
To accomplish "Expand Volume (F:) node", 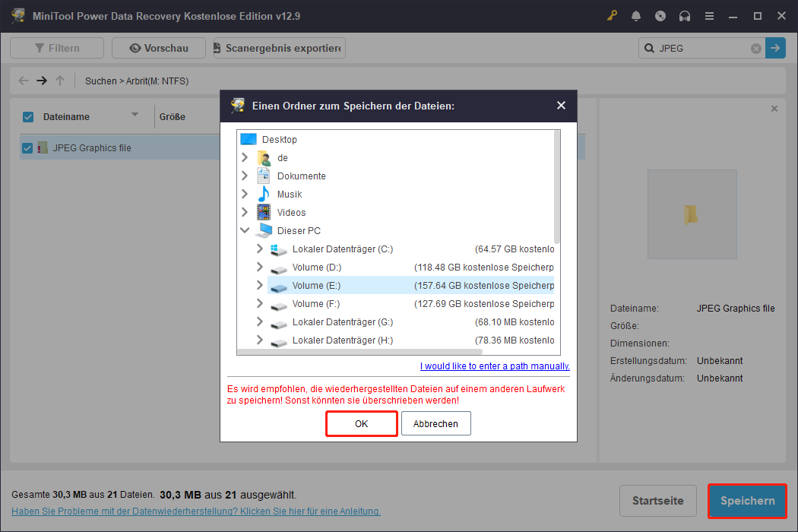I will (260, 303).
